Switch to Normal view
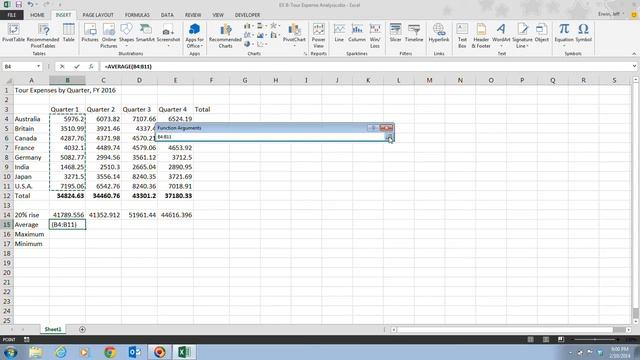Image resolution: width=640 pixels, height=360 pixels. coord(531,339)
